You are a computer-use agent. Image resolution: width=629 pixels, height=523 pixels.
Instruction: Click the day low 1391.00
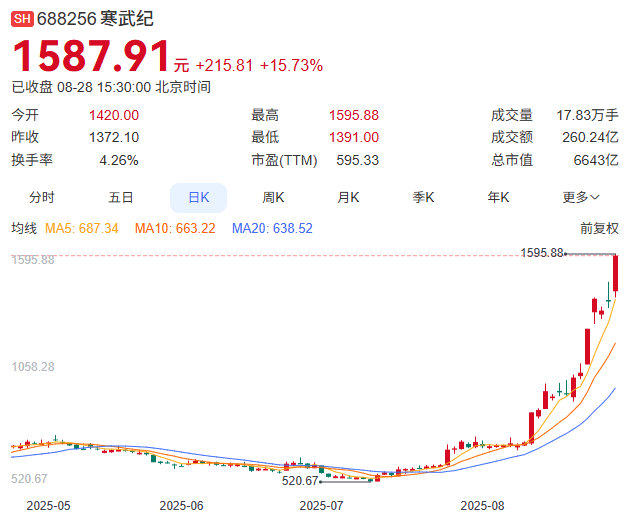[354, 138]
